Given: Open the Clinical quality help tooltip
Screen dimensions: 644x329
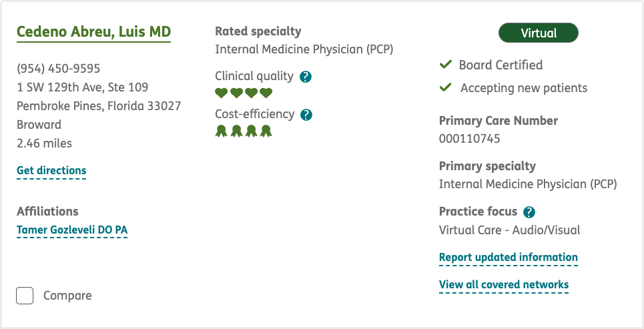Looking at the screenshot, I should pos(306,77).
